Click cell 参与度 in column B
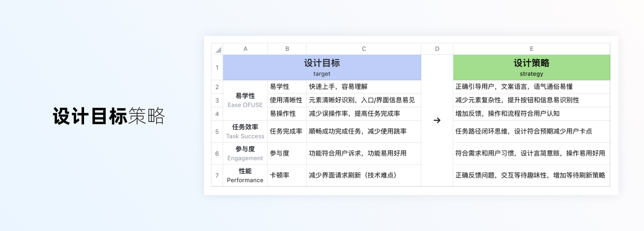 click(287, 153)
